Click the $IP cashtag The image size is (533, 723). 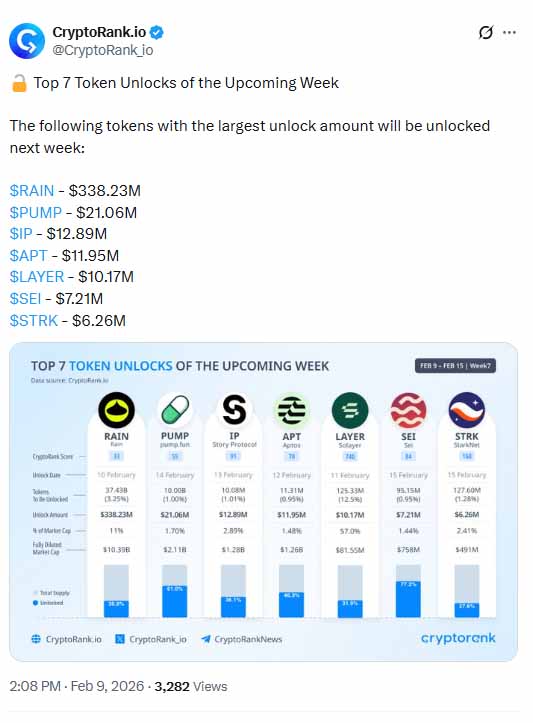(x=21, y=234)
